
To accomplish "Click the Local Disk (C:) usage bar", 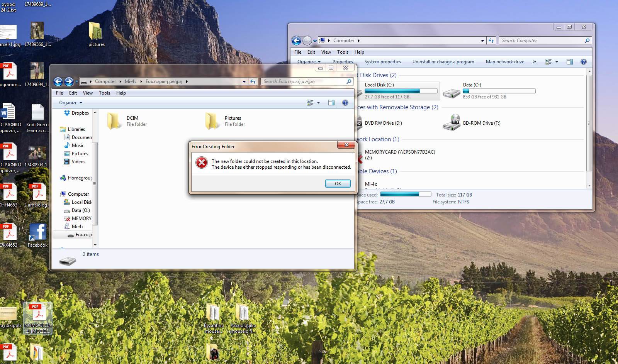I will point(401,91).
